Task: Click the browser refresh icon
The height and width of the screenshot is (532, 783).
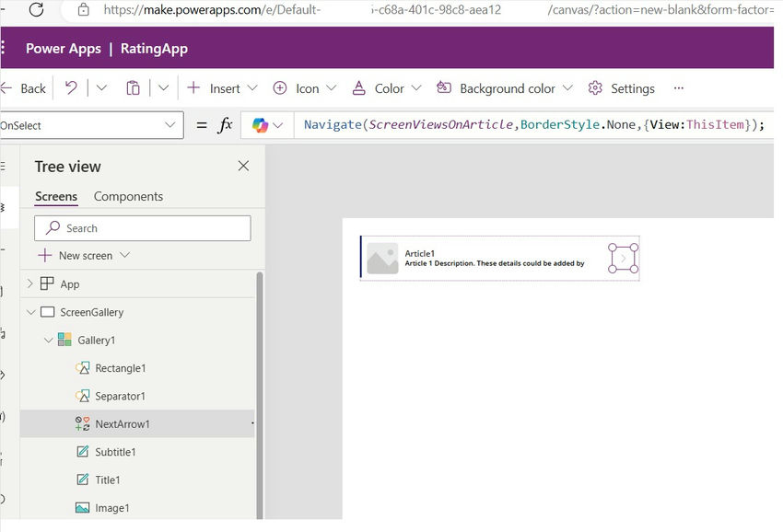Action: 35,11
